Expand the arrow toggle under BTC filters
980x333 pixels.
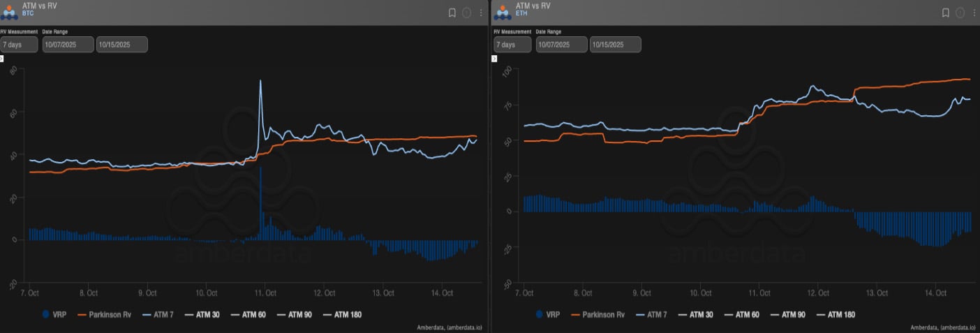pos(2,59)
